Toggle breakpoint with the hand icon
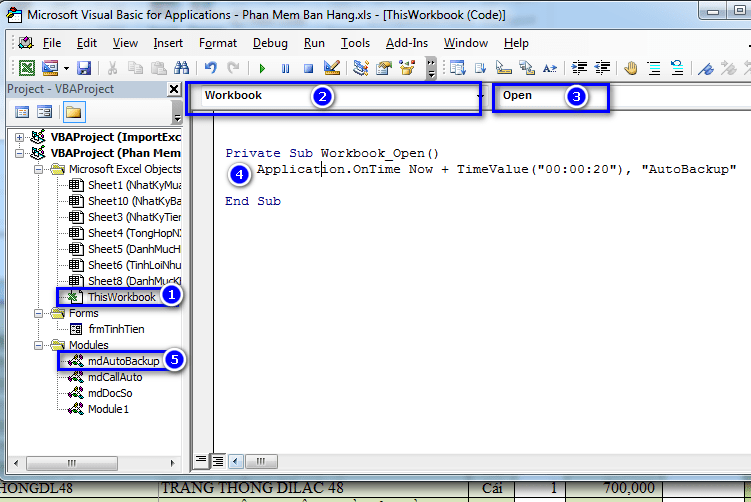 tap(631, 68)
